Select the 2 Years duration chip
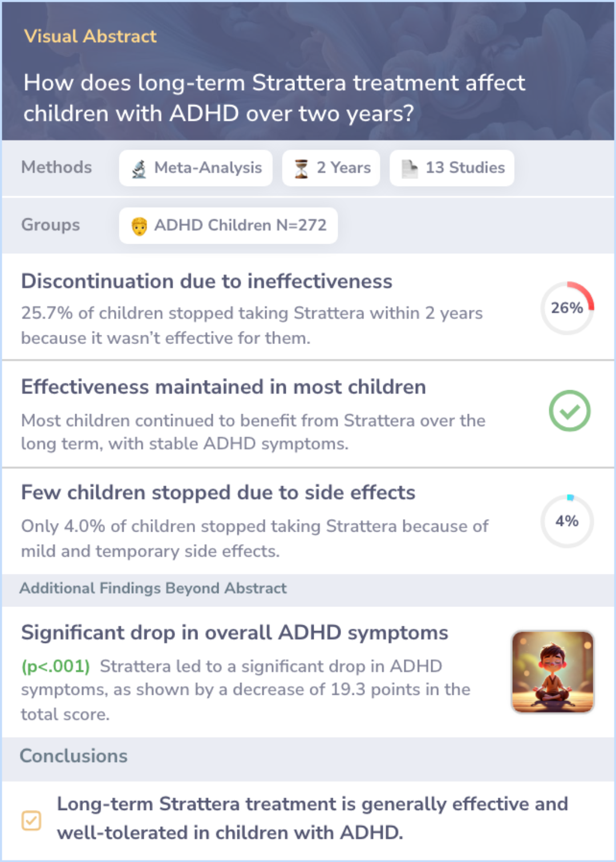 pos(331,168)
